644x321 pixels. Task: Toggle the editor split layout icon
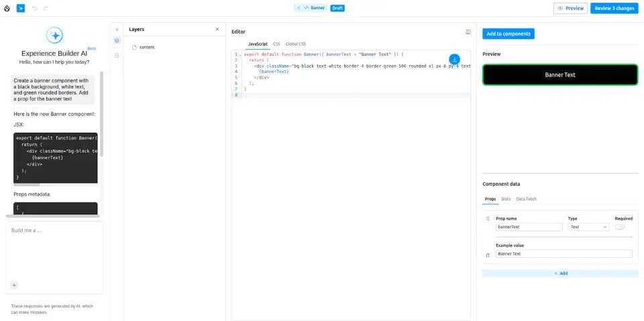tap(468, 31)
